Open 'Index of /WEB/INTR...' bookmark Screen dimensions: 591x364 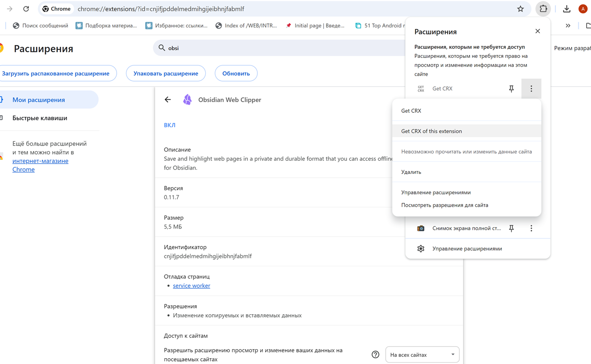(x=246, y=26)
